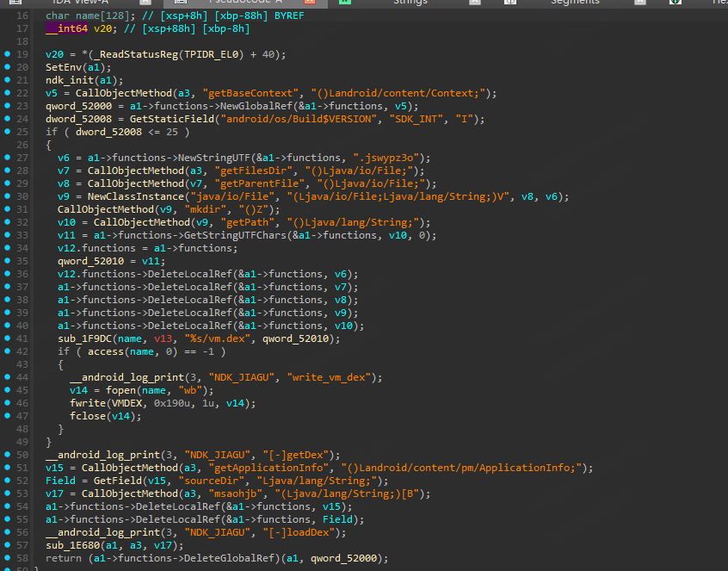Toggle breakpoint dot on line 22

(x=7, y=92)
